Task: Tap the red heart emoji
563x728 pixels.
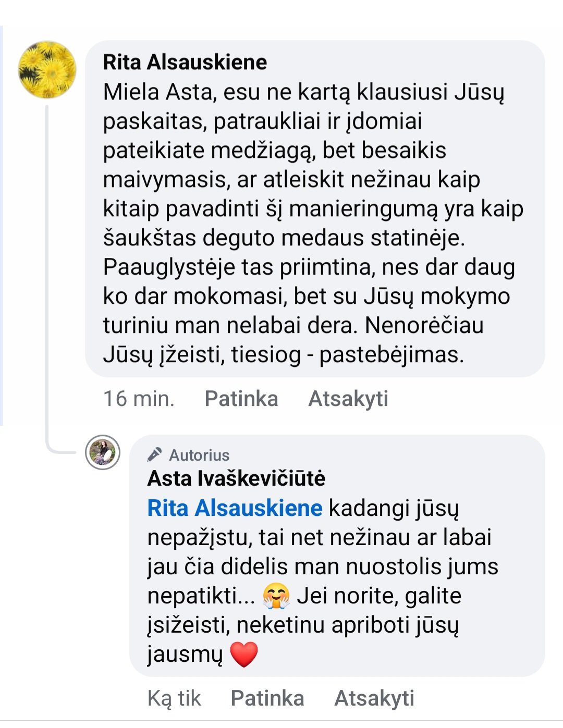Action: click(x=244, y=655)
